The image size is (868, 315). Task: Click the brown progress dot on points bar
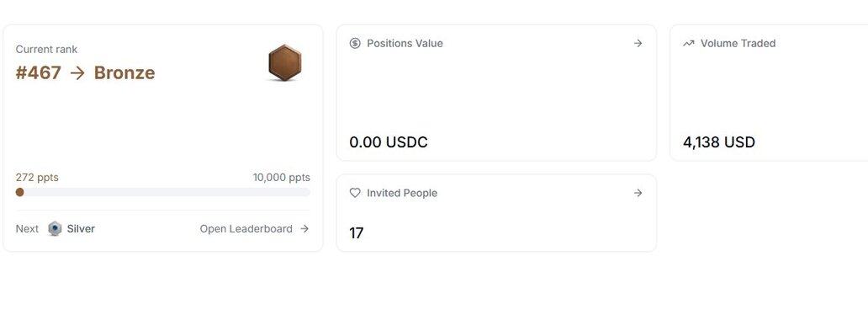coord(20,192)
